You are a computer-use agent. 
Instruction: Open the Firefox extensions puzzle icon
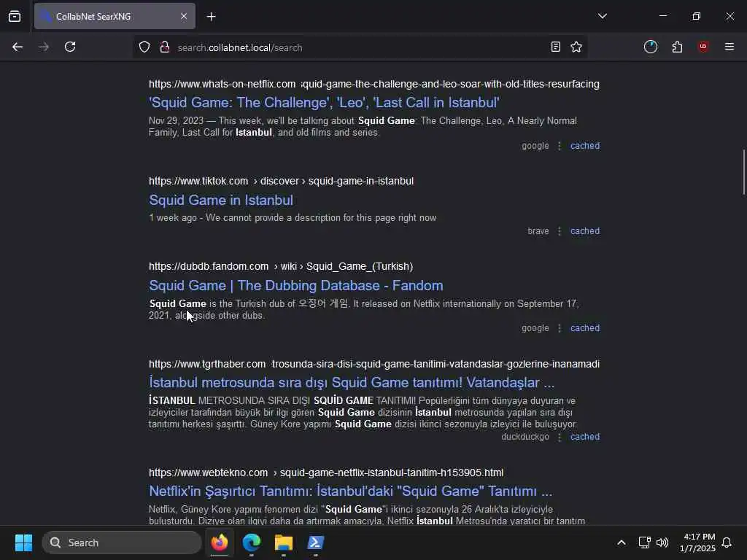pos(677,47)
